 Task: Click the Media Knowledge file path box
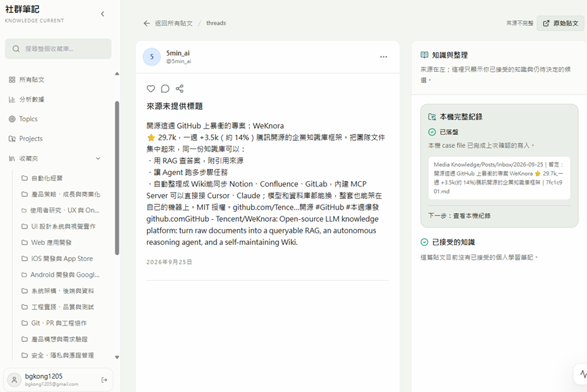coord(499,178)
